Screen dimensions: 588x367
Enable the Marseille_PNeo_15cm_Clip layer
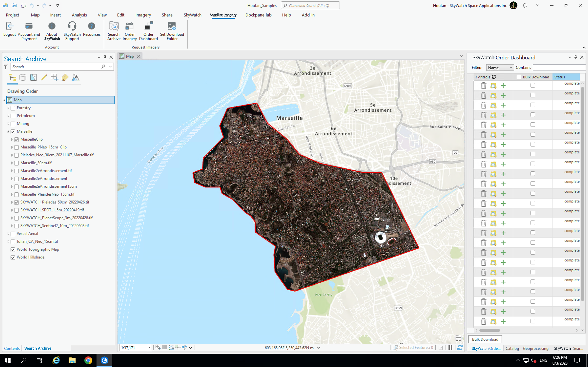coord(16,147)
